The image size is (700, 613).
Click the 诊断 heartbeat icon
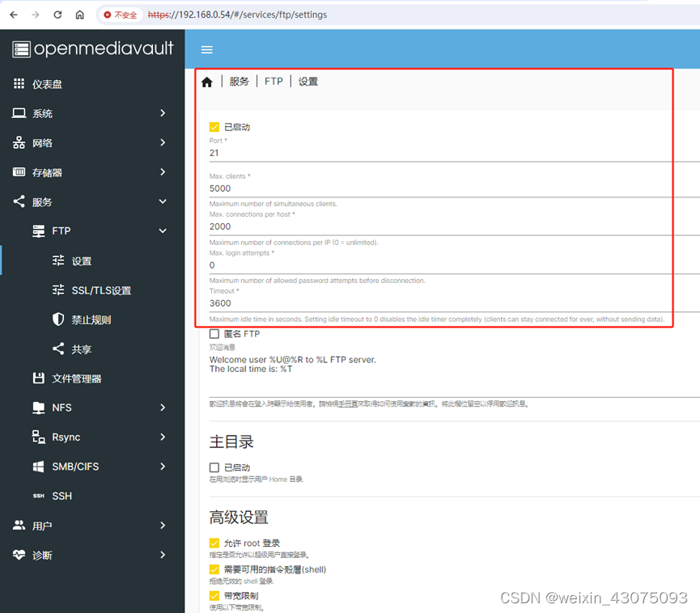(19, 555)
